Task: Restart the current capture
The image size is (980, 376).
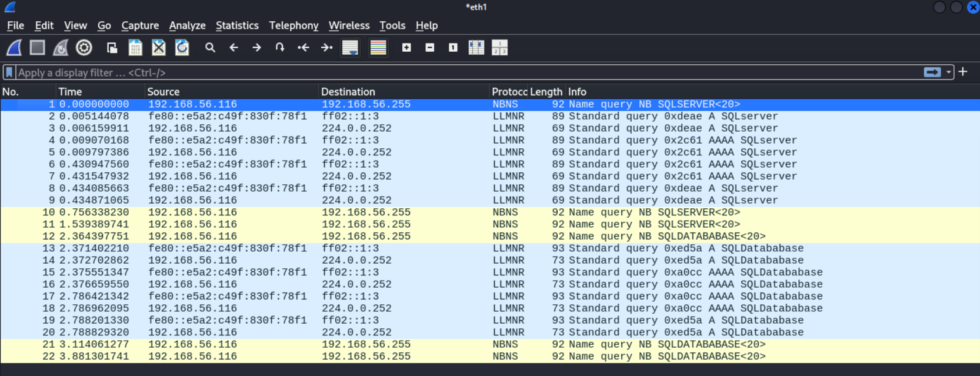Action: 61,48
